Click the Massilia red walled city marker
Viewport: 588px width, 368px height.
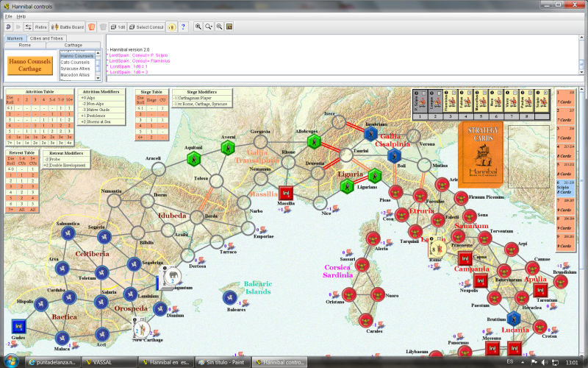tap(286, 194)
